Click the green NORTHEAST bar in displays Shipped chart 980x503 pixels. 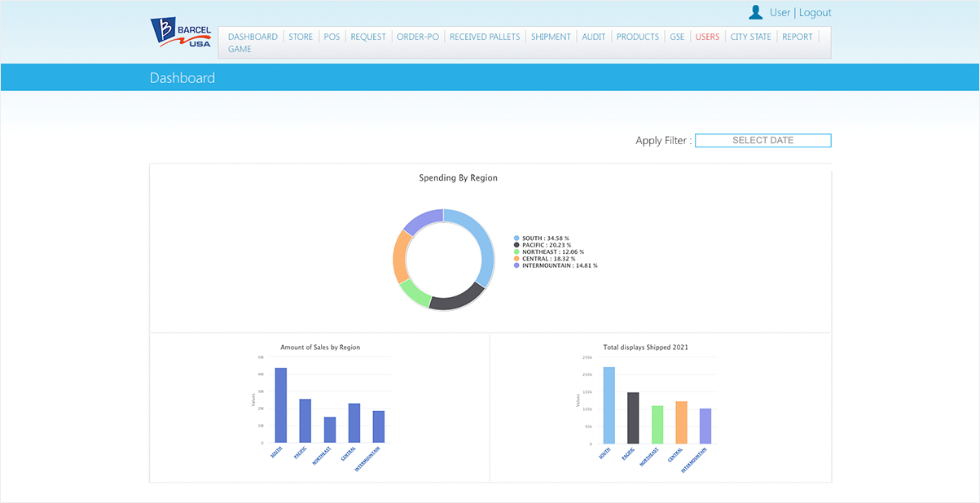click(x=657, y=425)
